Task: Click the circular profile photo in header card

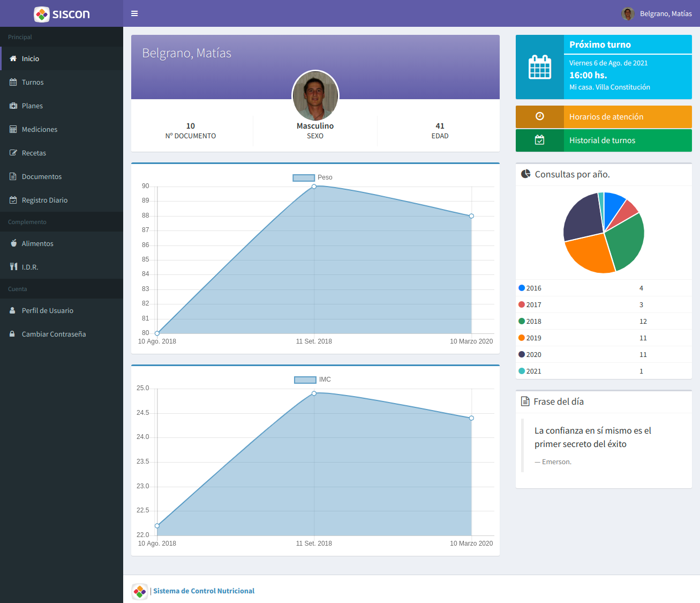Action: pyautogui.click(x=315, y=95)
